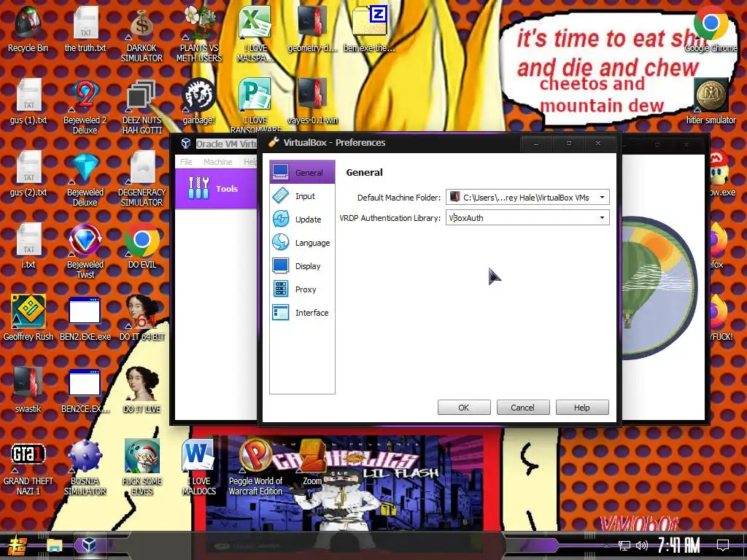Select the Geoffrey Rush game icon

tap(28, 318)
